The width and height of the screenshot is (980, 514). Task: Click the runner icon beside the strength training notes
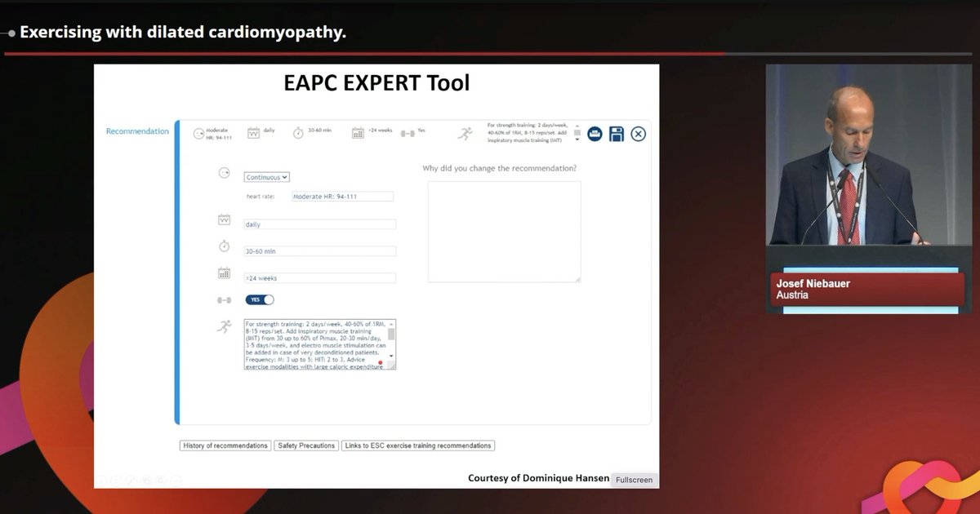coord(224,326)
